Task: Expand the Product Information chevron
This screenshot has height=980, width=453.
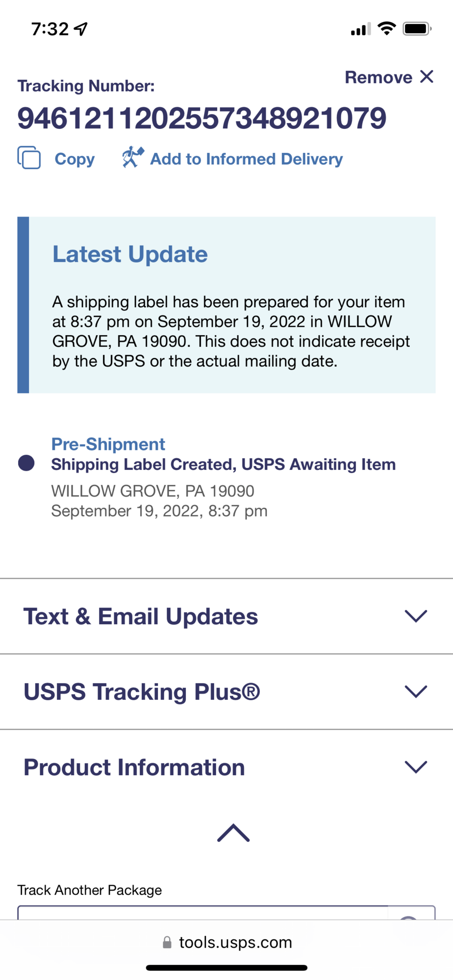Action: pyautogui.click(x=416, y=767)
